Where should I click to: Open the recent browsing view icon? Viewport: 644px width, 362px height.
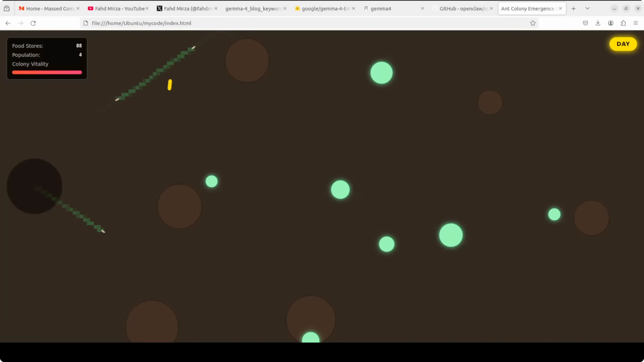(x=7, y=9)
